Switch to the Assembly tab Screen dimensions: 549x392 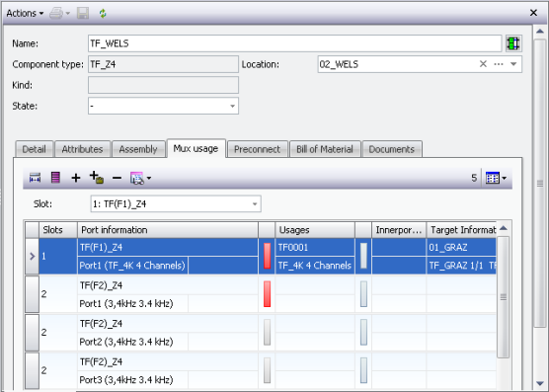138,149
